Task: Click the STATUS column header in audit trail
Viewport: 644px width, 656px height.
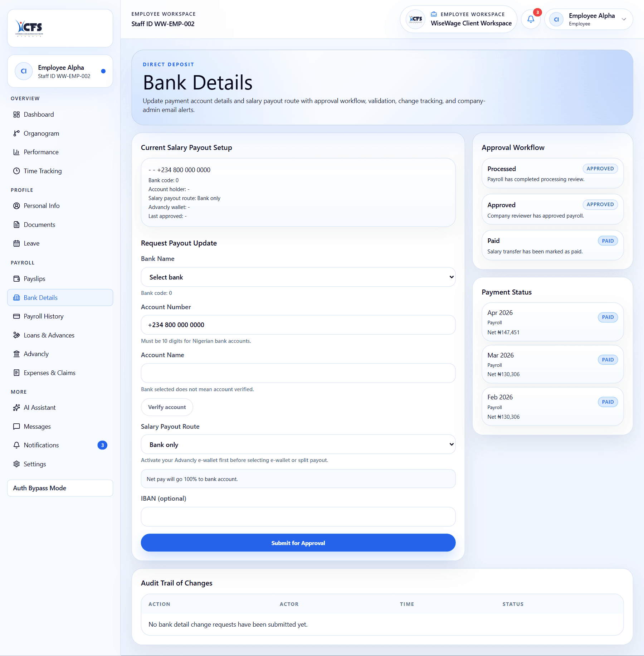Action: (x=513, y=604)
